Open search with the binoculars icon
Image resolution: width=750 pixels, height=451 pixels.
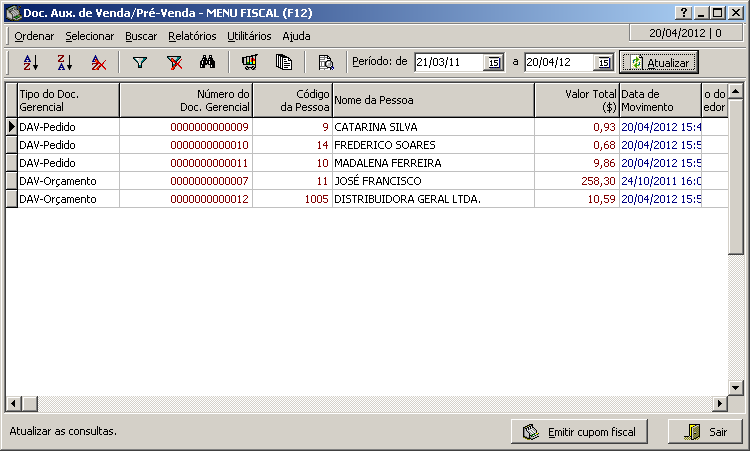(x=208, y=62)
